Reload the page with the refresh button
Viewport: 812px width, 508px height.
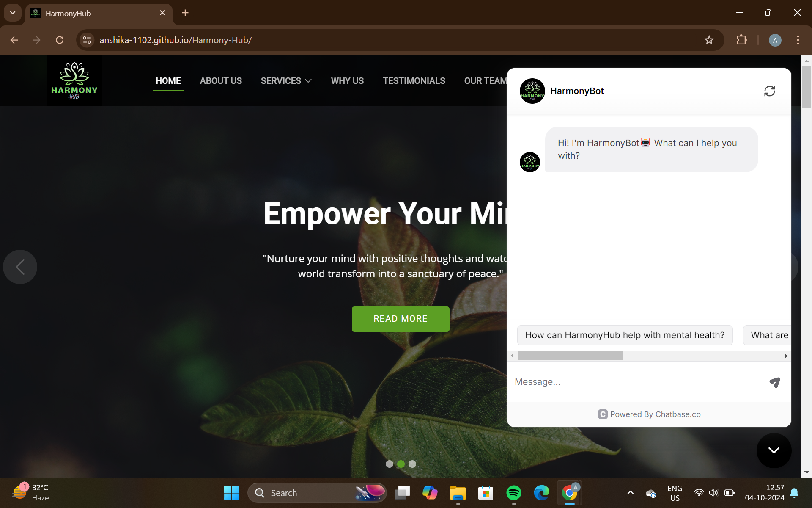point(60,40)
